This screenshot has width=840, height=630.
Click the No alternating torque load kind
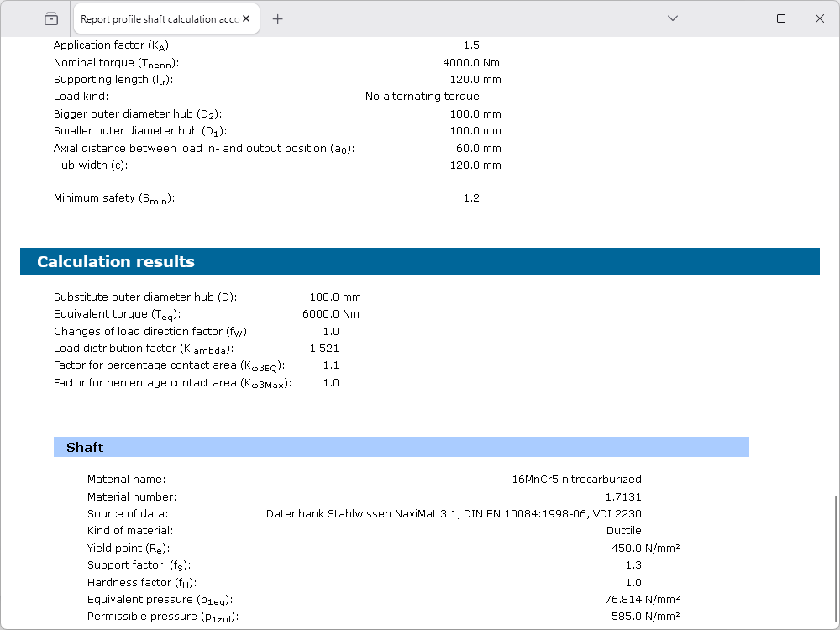click(x=422, y=97)
